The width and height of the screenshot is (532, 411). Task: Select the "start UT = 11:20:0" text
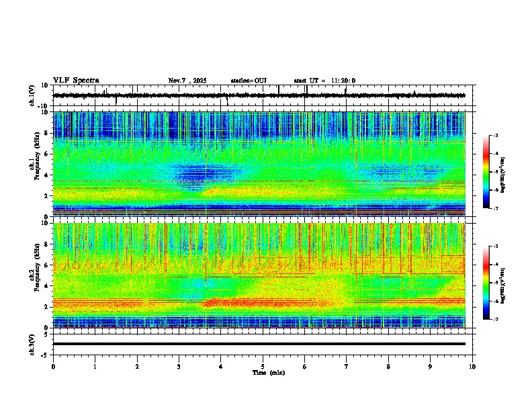[x=324, y=81]
